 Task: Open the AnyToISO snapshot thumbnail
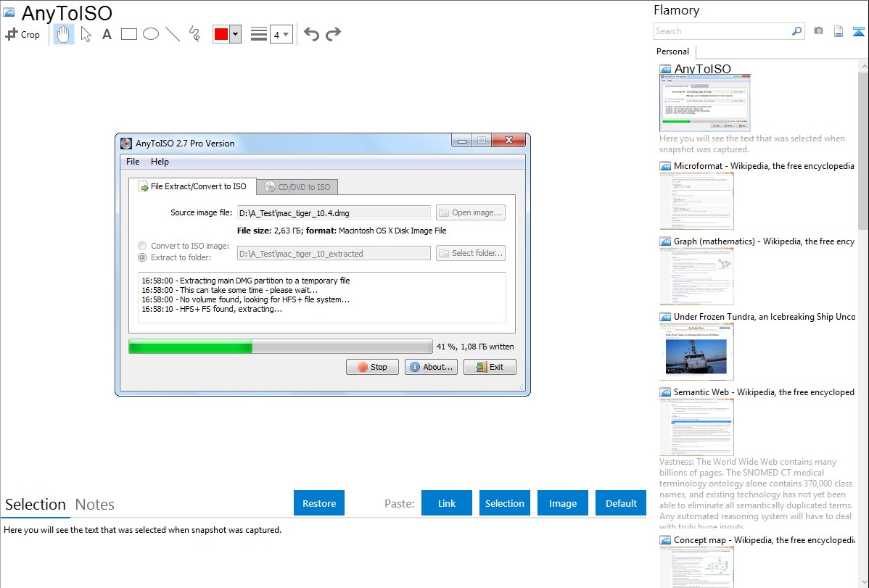705,103
